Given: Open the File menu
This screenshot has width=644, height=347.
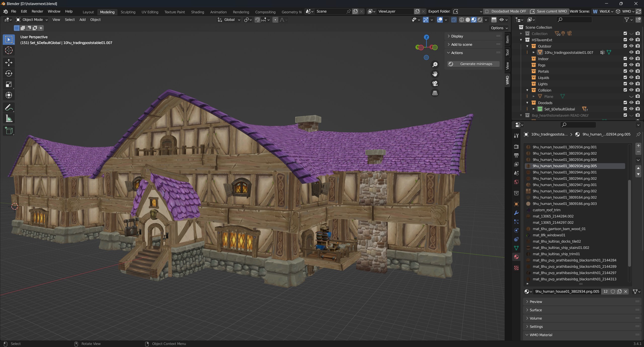Looking at the screenshot, I should (x=14, y=11).
